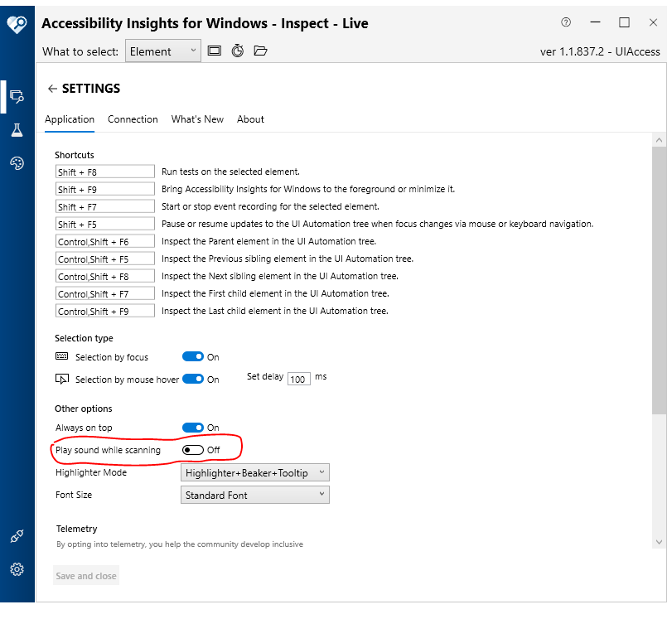This screenshot has width=672, height=619.
Task: Click the Save and close button
Action: click(86, 576)
